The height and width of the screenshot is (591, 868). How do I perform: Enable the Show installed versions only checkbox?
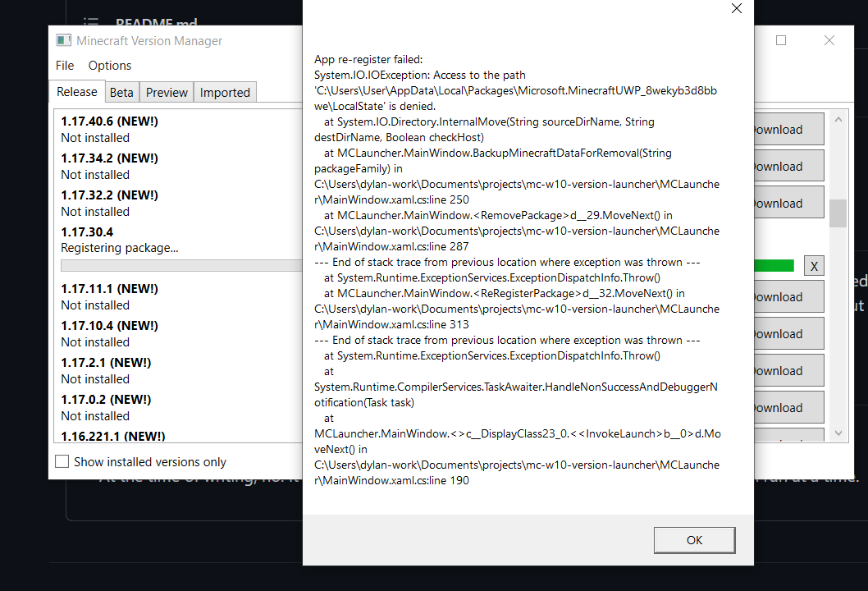point(62,461)
